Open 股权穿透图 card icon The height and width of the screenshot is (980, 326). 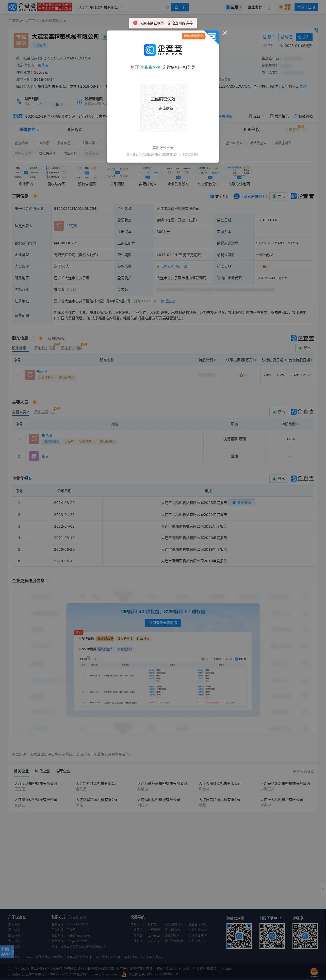pos(79,101)
